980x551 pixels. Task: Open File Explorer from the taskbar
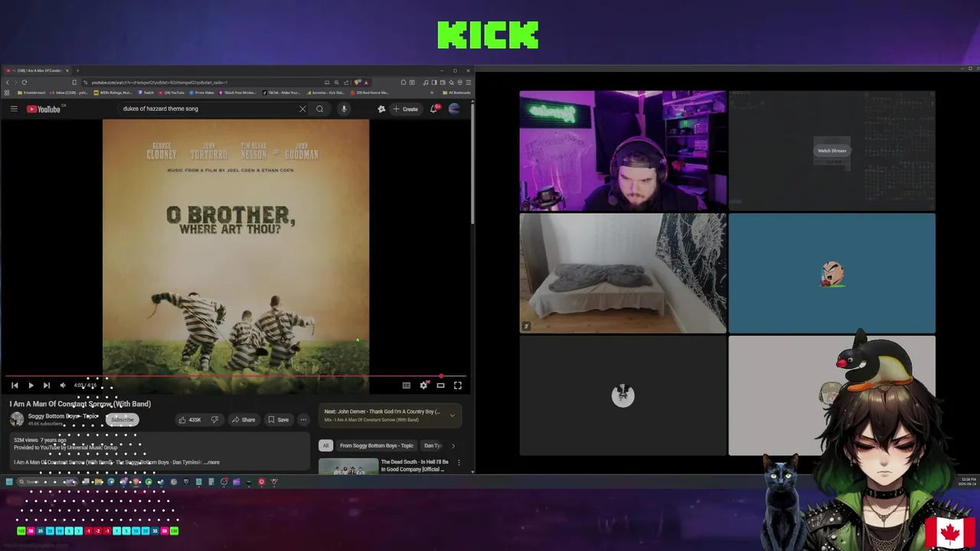coord(98,482)
